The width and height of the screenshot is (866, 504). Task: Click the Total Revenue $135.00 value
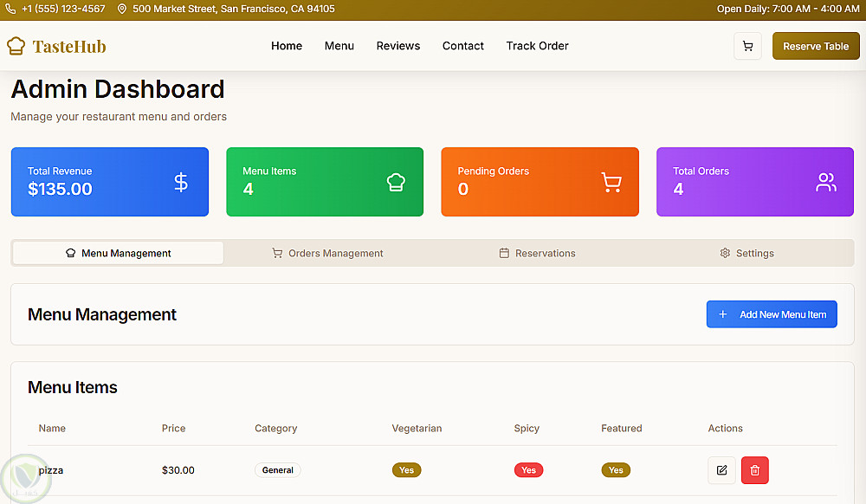(60, 189)
